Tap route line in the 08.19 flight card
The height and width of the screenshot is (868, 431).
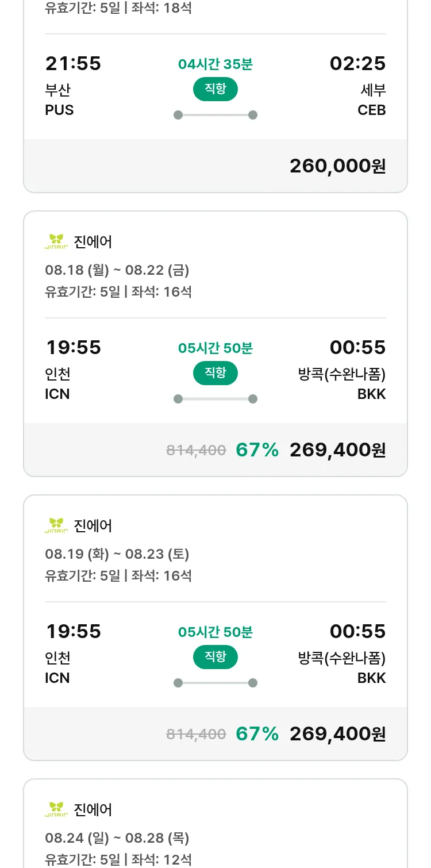click(215, 683)
